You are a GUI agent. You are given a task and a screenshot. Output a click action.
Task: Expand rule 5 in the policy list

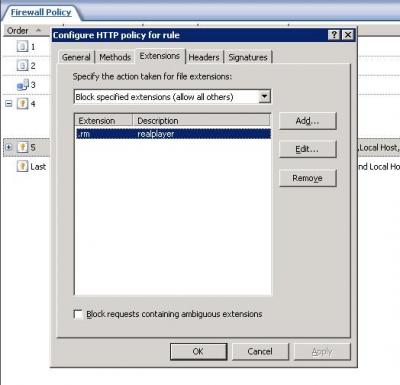click(9, 147)
